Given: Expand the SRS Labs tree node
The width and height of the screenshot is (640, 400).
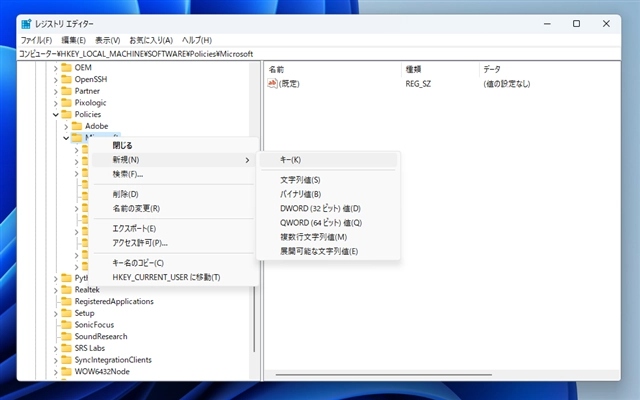Looking at the screenshot, I should 56,349.
